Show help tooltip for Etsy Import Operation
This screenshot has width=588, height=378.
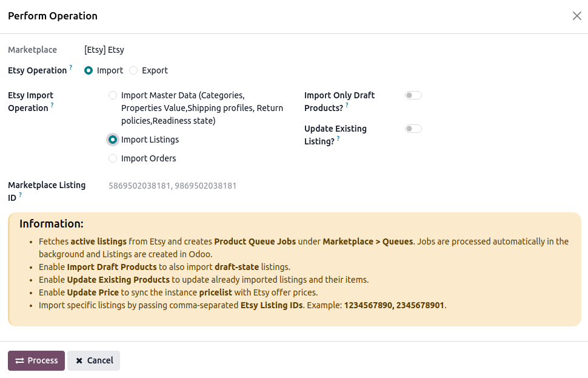pos(52,105)
